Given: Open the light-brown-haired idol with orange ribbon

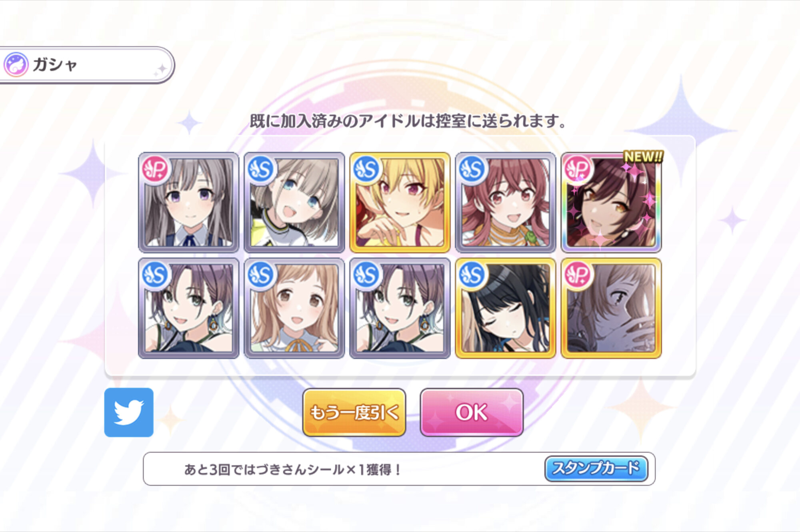Looking at the screenshot, I should pos(294,308).
